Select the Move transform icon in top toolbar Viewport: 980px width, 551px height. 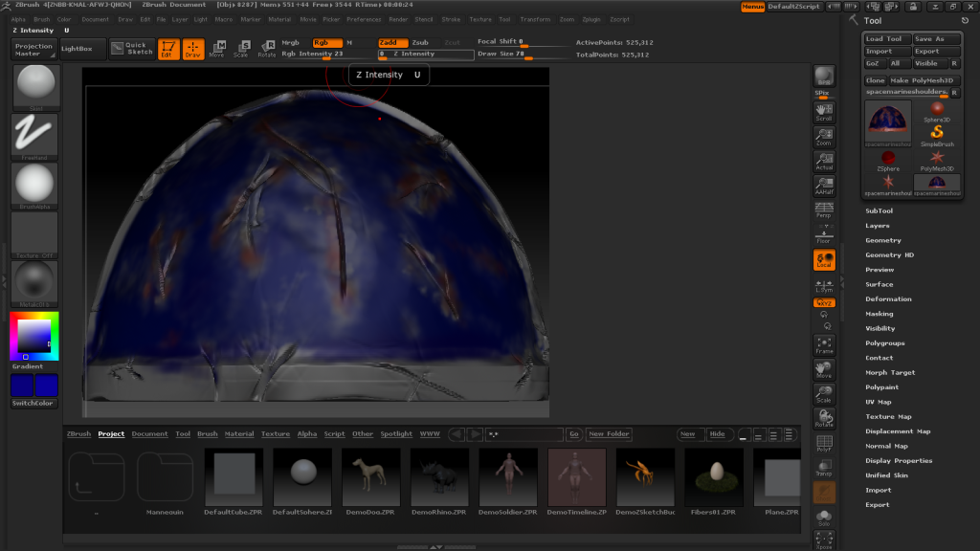217,49
